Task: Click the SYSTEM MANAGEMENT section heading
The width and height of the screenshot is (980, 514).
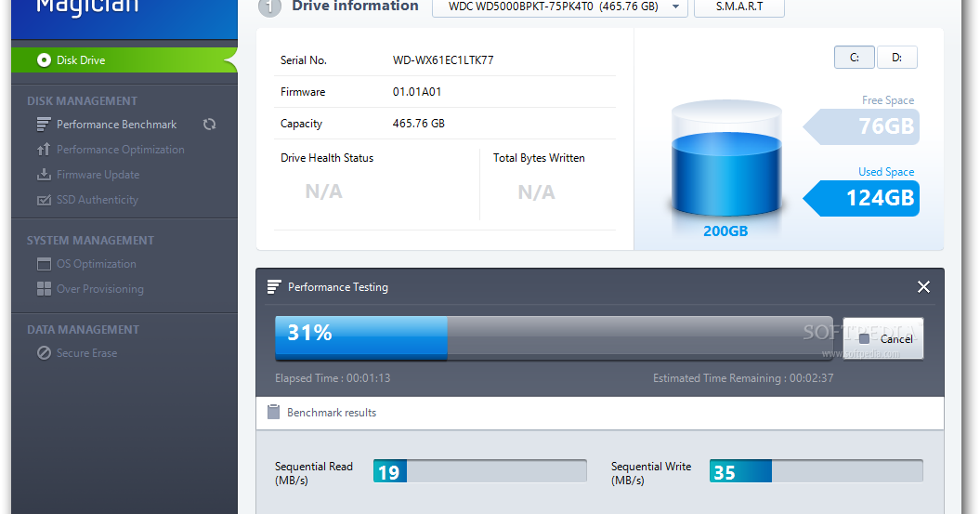Action: (x=90, y=240)
